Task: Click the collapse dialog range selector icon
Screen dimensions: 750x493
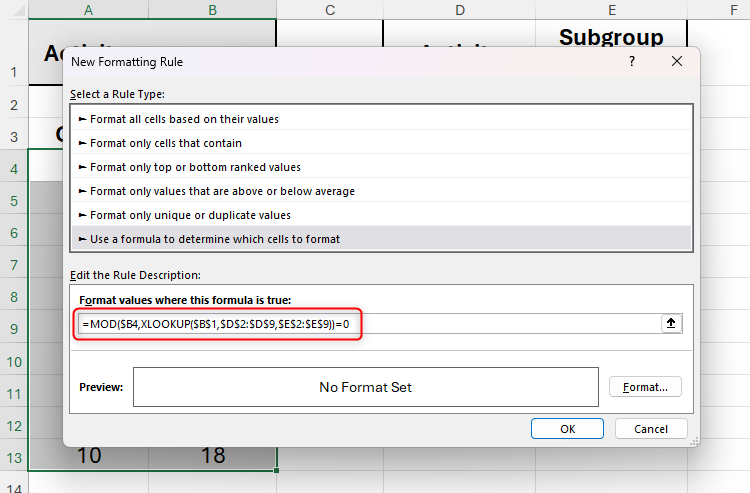Action: pyautogui.click(x=671, y=323)
